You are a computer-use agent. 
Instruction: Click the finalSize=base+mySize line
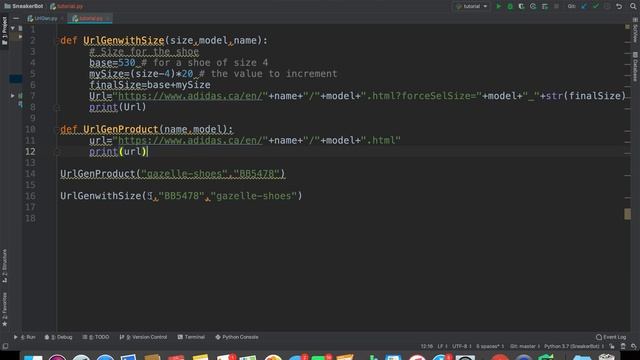click(150, 85)
